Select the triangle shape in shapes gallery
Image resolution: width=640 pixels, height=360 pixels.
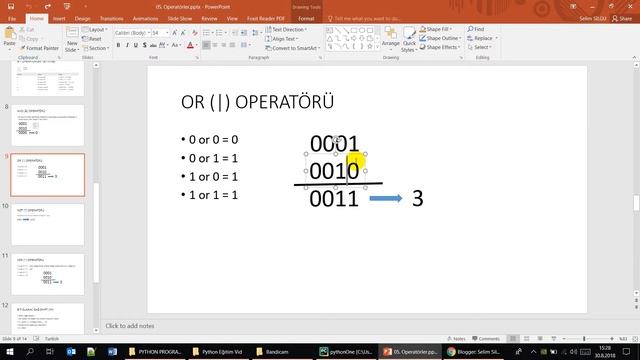point(330,38)
